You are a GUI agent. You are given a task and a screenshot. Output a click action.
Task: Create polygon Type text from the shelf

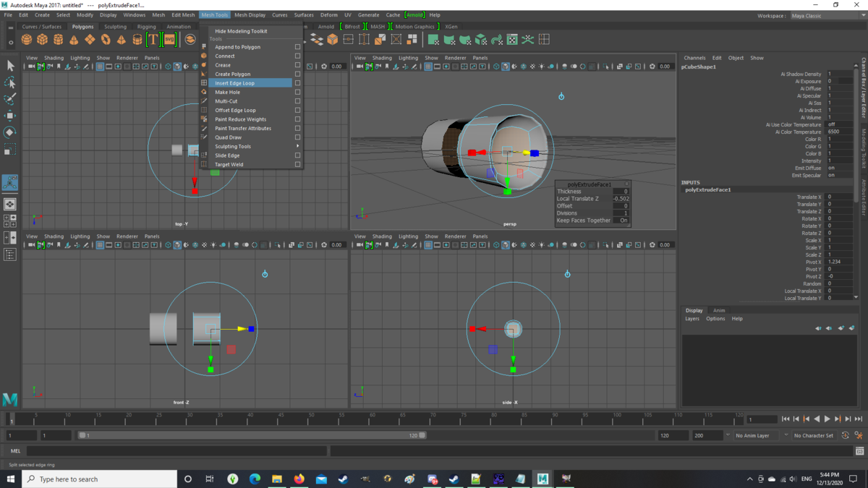153,40
